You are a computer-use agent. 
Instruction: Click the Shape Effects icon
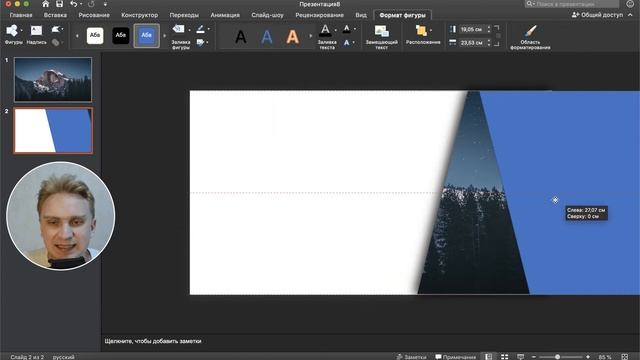(200, 42)
